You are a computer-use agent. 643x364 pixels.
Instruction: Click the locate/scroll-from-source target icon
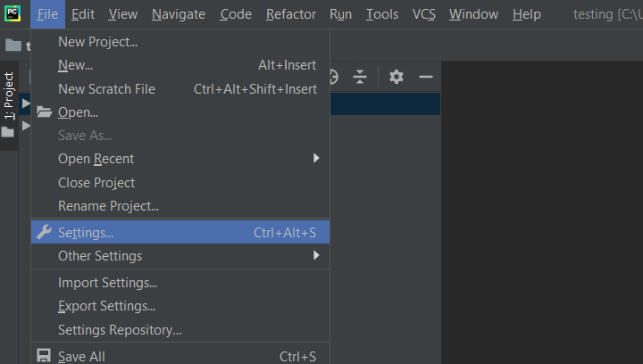click(333, 77)
